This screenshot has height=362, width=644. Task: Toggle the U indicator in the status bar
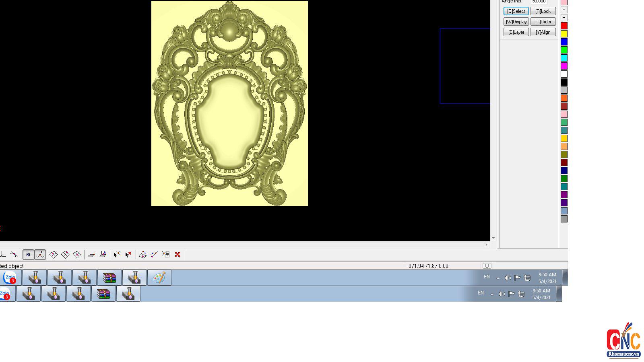487,266
